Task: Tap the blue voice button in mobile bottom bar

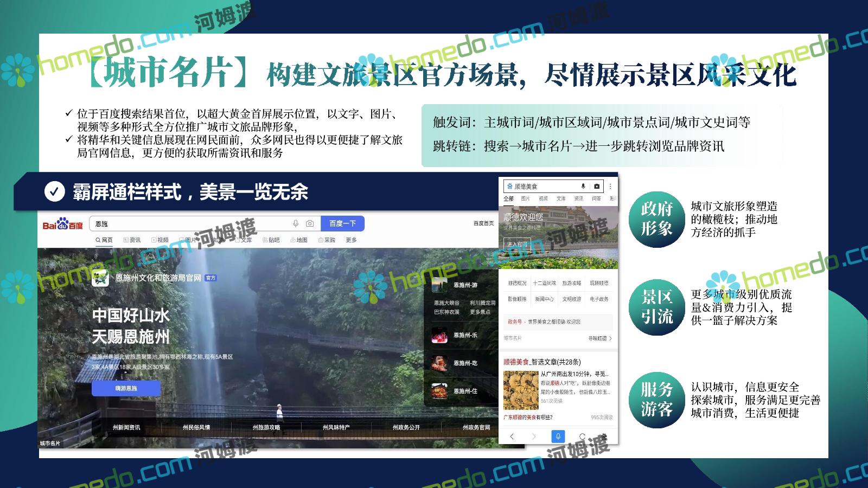Action: coord(558,436)
